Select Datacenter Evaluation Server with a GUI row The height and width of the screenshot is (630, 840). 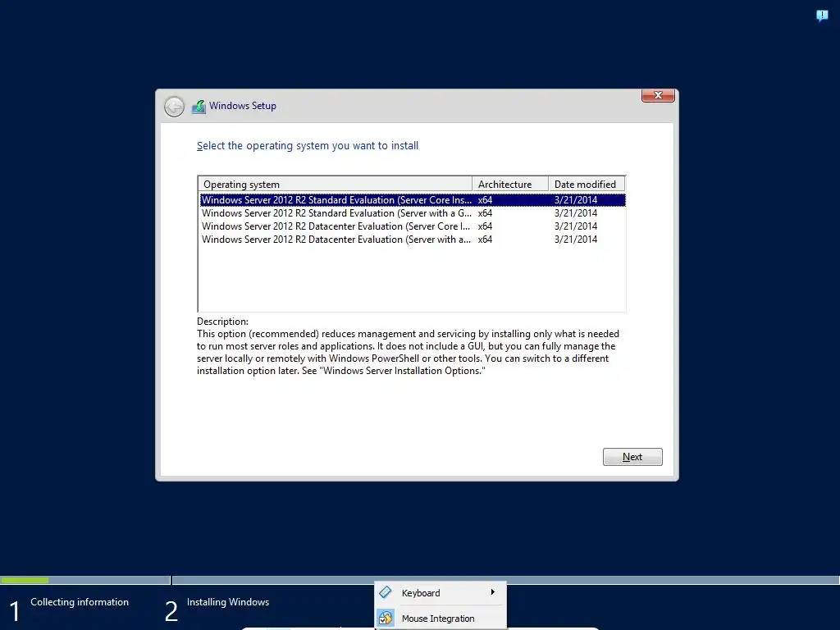click(x=412, y=240)
